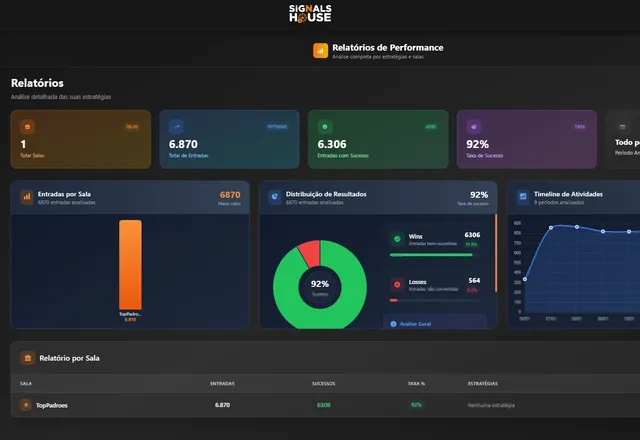This screenshot has width=640, height=440.
Task: Click the icon beside Timeline de Atividades
Action: [x=523, y=197]
